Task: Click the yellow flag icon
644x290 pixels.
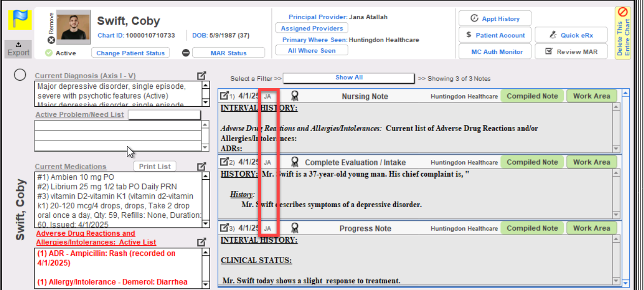Action: point(20,20)
